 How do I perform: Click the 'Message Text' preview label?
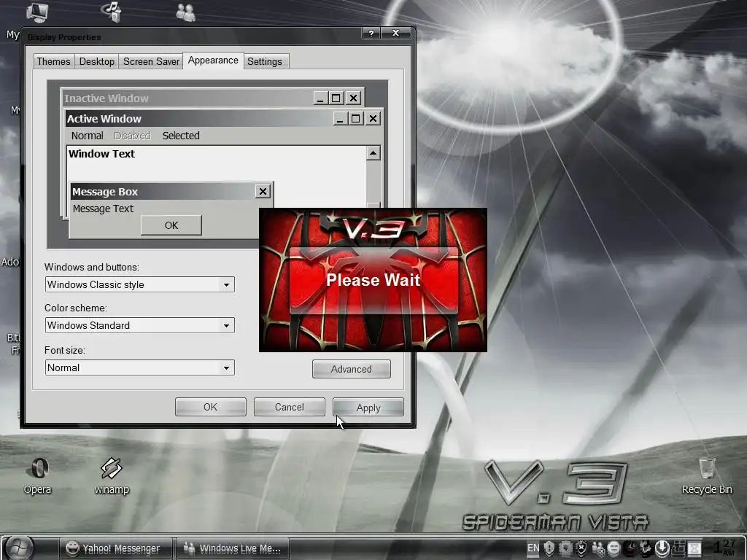coord(103,209)
